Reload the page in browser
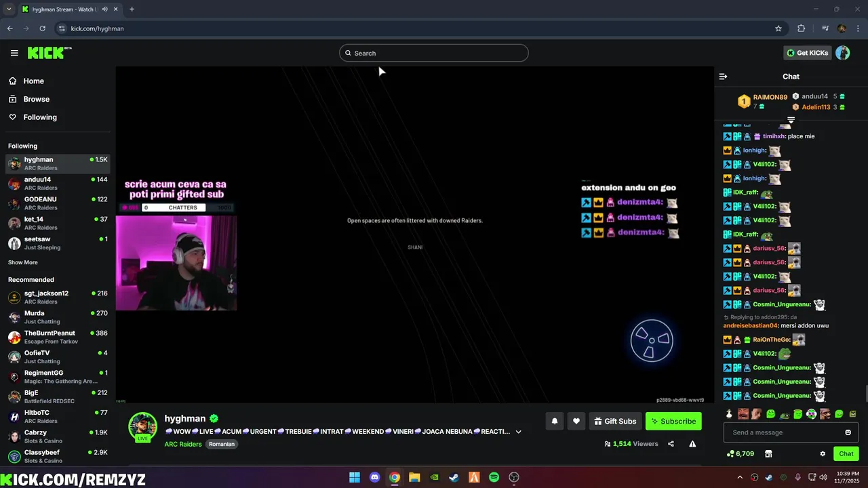 pyautogui.click(x=42, y=28)
